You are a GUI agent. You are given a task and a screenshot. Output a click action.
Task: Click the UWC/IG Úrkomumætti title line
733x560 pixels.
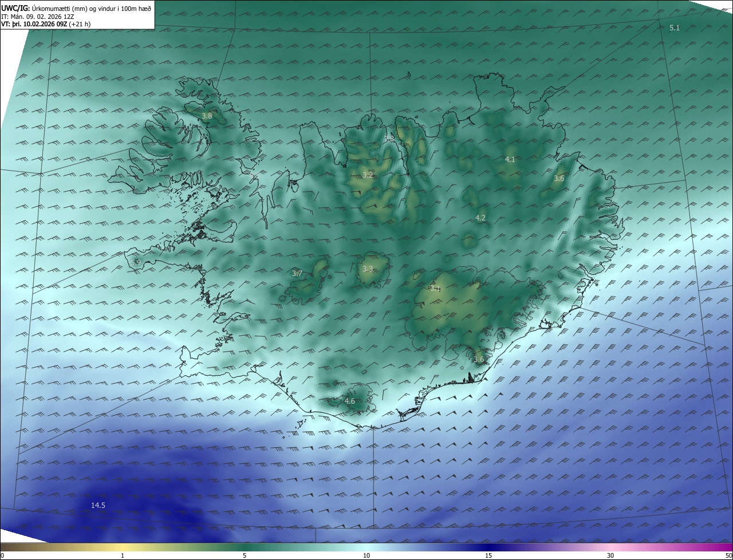pos(76,7)
